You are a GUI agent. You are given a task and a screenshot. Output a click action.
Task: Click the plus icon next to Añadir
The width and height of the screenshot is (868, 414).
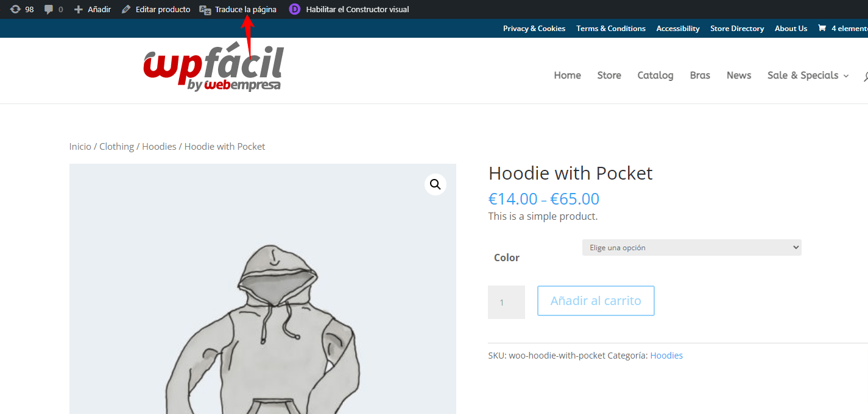click(x=79, y=9)
